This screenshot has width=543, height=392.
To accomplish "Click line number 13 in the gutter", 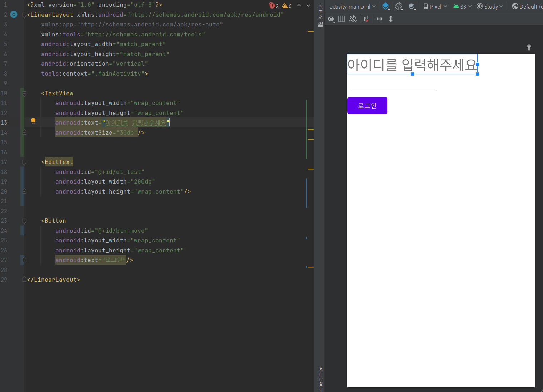I will coord(4,122).
